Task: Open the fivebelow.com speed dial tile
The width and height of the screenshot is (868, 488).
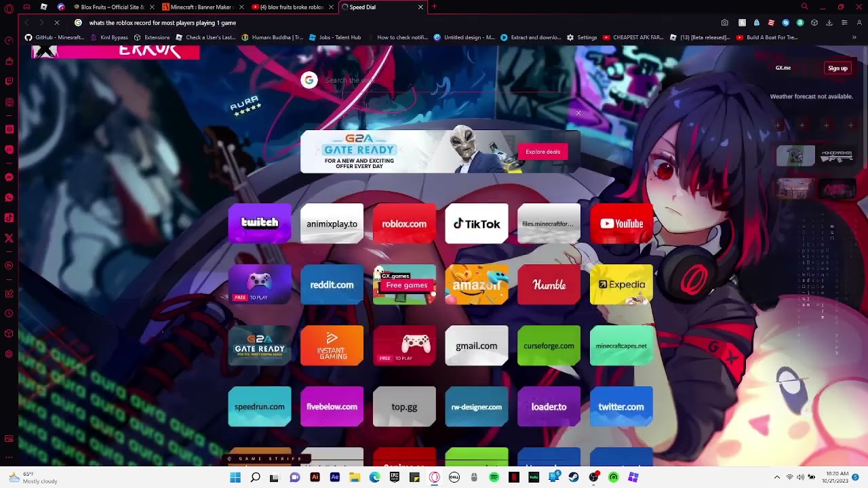Action: 332,407
